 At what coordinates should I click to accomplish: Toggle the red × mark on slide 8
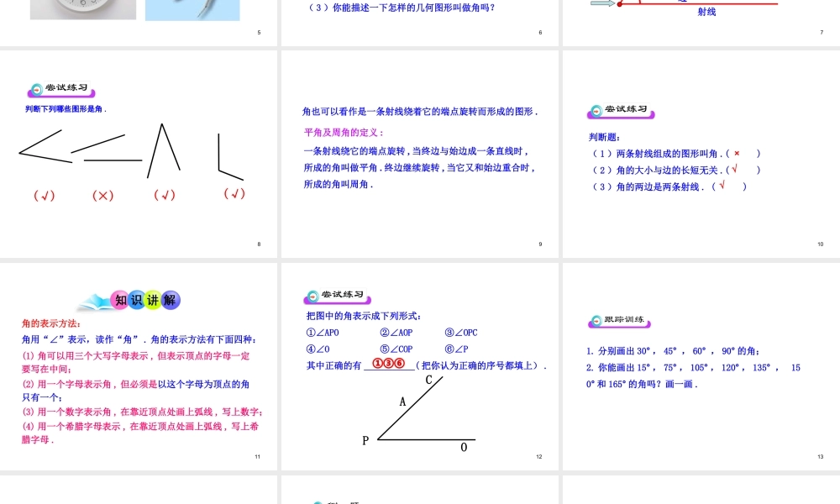coord(102,195)
